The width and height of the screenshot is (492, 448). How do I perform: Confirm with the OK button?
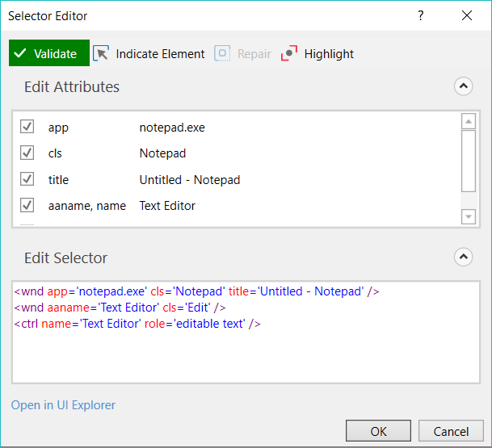[378, 431]
